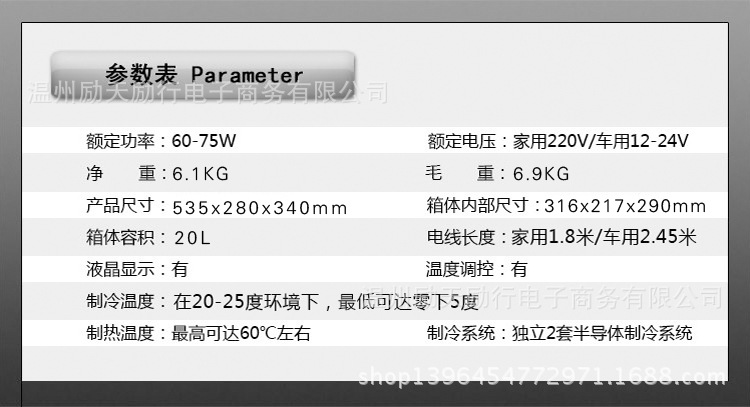This screenshot has height=407, width=750.
Task: Click 箱体内部尺寸 316x217x290mm entry
Action: pyautogui.click(x=566, y=206)
